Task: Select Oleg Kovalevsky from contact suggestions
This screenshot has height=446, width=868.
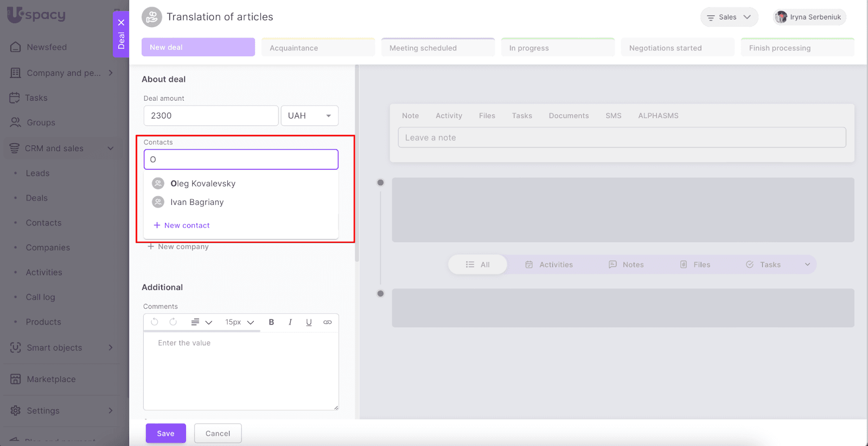Action: [202, 184]
